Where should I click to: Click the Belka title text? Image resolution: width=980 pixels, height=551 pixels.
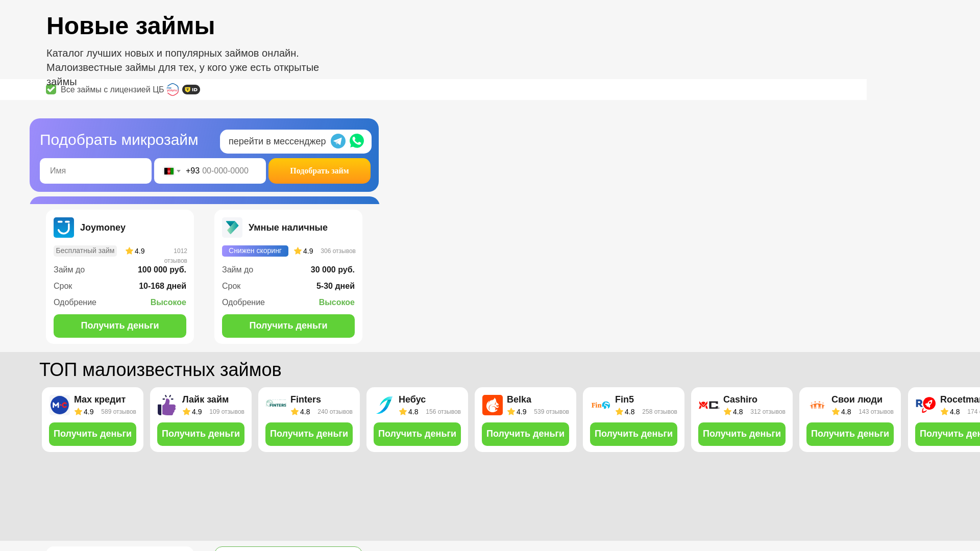(x=519, y=399)
